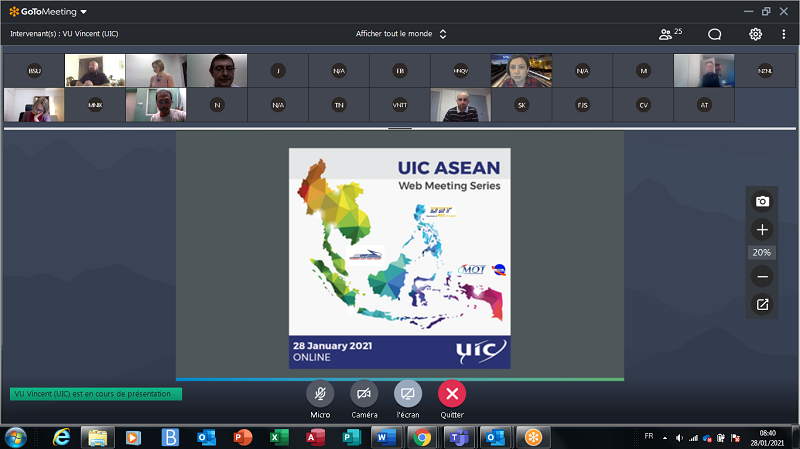The width and height of the screenshot is (800, 449).
Task: Open the blue B application in taskbar
Action: click(x=170, y=437)
